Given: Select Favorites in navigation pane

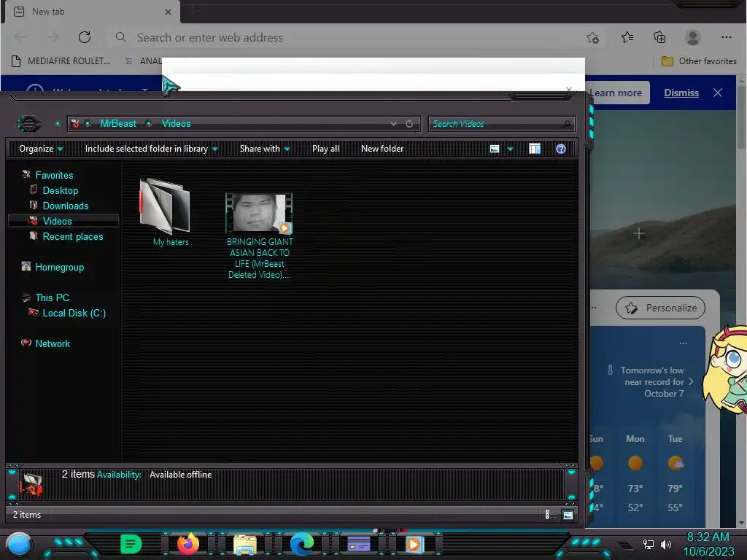Looking at the screenshot, I should (x=54, y=175).
